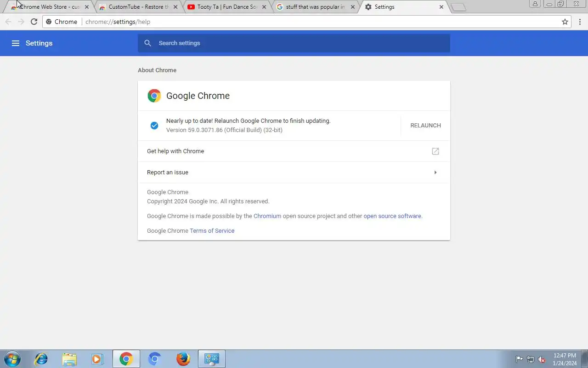This screenshot has height=368, width=588.
Task: Close the Tooty Ta tab
Action: [x=264, y=7]
